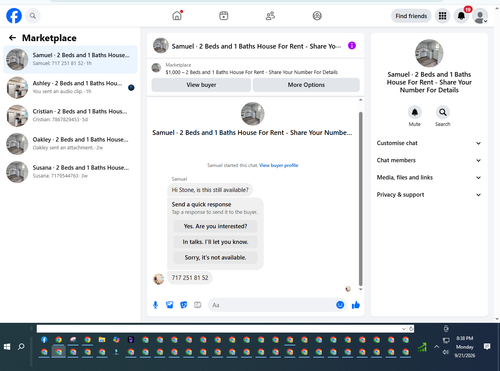Open Ashley's conversation in the chat list
Viewport: 500px width, 371px height.
(70, 87)
